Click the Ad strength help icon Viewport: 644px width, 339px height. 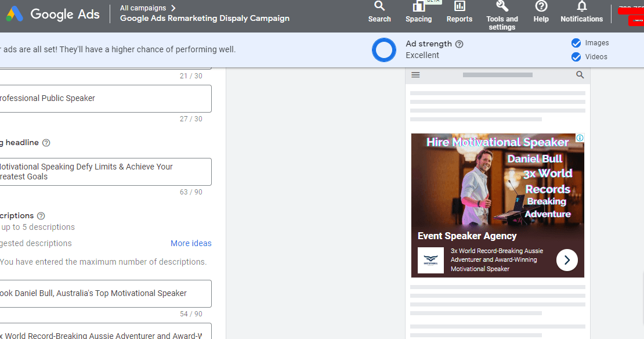tap(460, 44)
